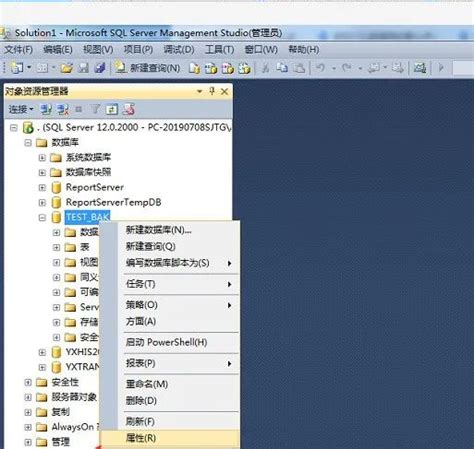
Task: Open the 项目(P) menu
Action: tap(138, 50)
